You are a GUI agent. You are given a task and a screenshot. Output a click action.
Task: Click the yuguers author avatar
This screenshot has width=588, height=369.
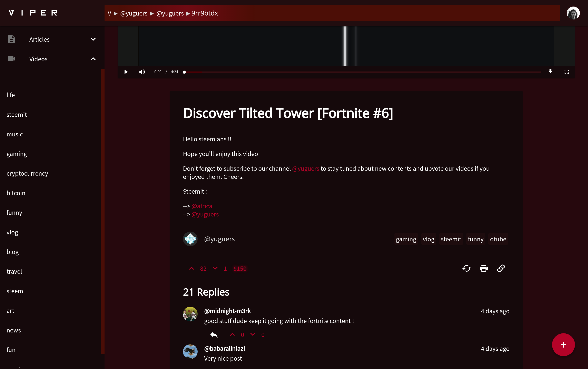tap(190, 239)
